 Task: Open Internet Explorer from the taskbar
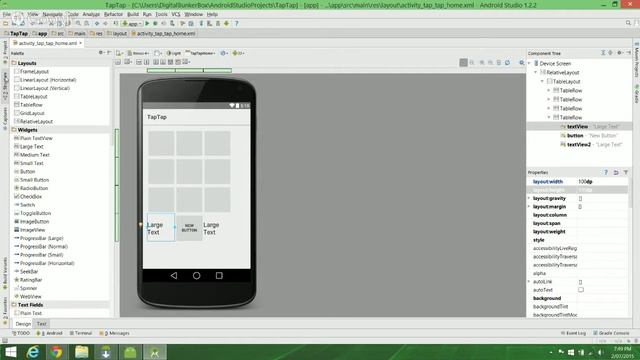pyautogui.click(x=33, y=352)
